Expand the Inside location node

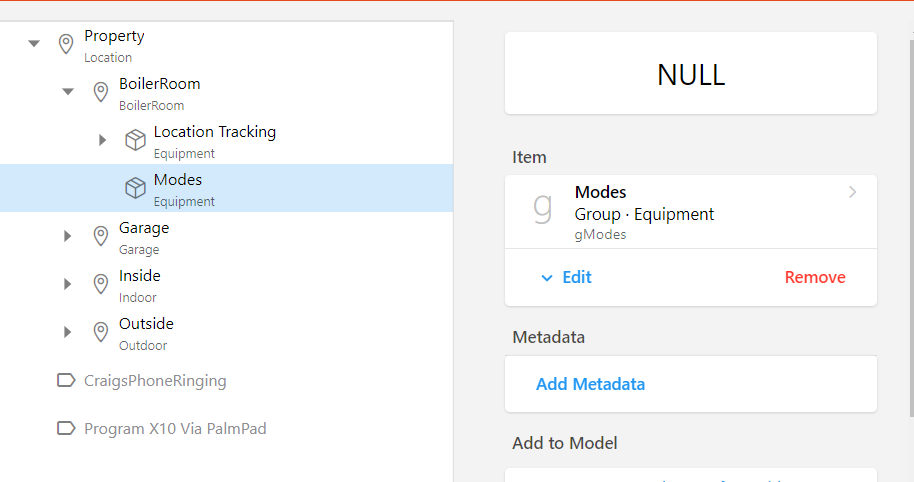(68, 284)
